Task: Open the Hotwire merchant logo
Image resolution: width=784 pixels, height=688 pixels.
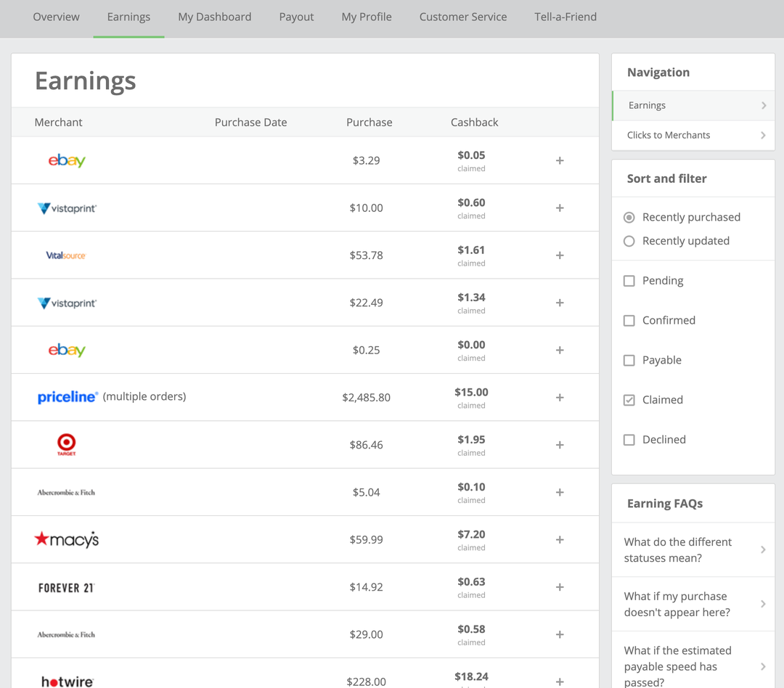Action: coord(66,681)
